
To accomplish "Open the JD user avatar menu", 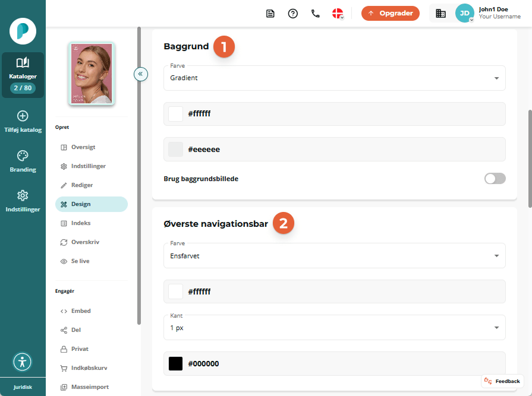I will 464,13.
